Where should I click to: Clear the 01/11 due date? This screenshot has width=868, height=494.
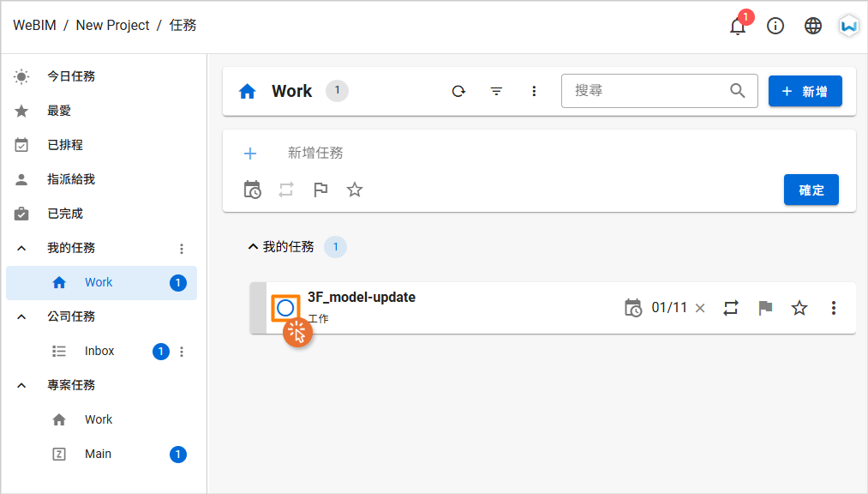(700, 309)
